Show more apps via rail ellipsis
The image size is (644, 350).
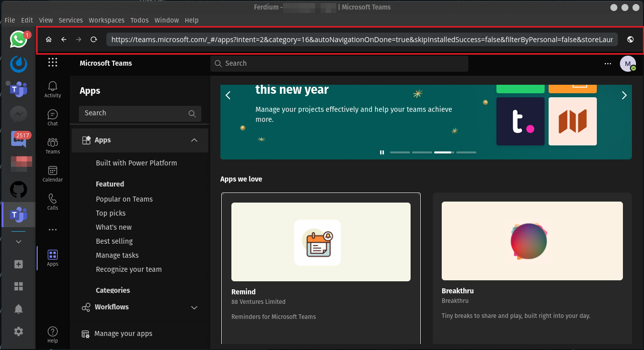click(x=53, y=230)
